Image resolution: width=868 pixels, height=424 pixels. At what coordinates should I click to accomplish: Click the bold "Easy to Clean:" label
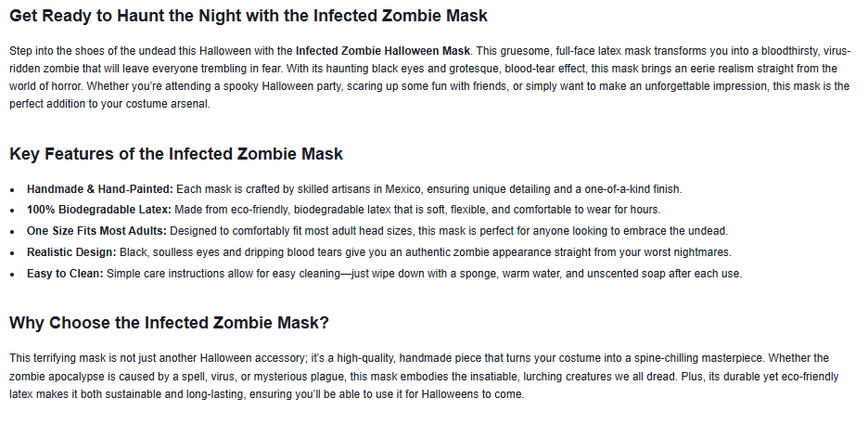(x=65, y=273)
